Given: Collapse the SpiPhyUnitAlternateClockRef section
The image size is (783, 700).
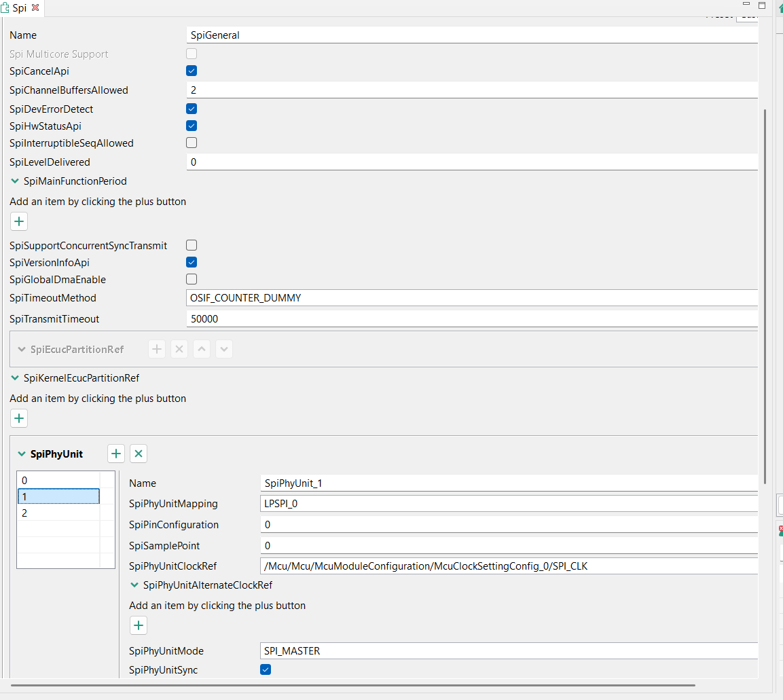Looking at the screenshot, I should (x=134, y=585).
